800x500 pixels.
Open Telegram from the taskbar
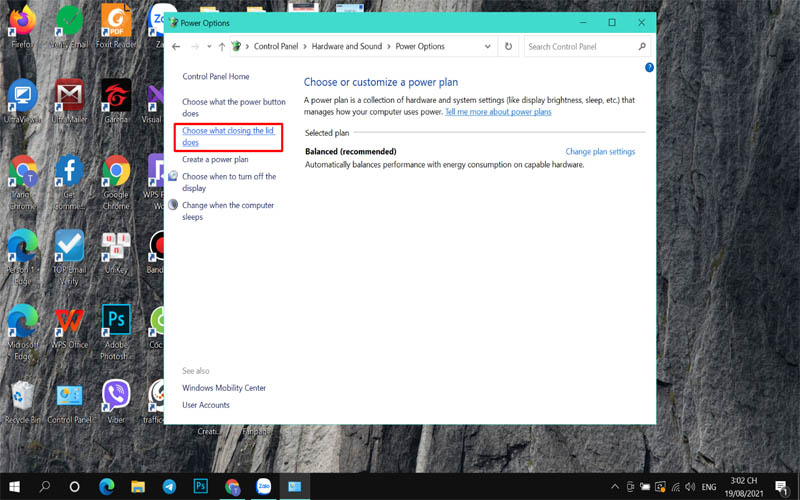[x=169, y=487]
